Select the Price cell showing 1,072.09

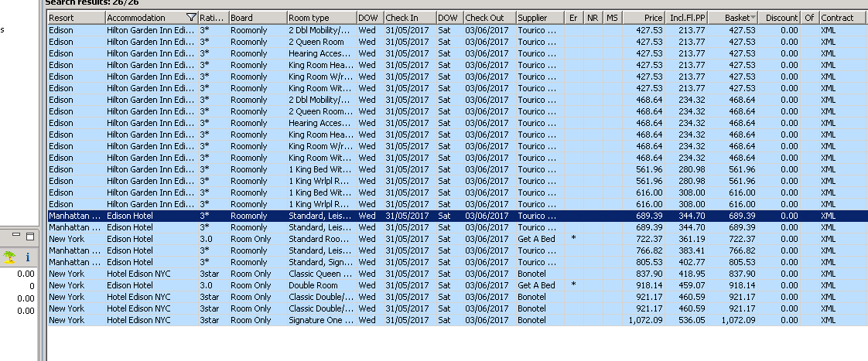(x=643, y=320)
